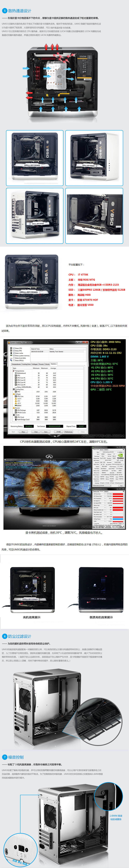Switch to the Temperatures tab in AIDA64
129x868 pixels.
coord(16,364)
